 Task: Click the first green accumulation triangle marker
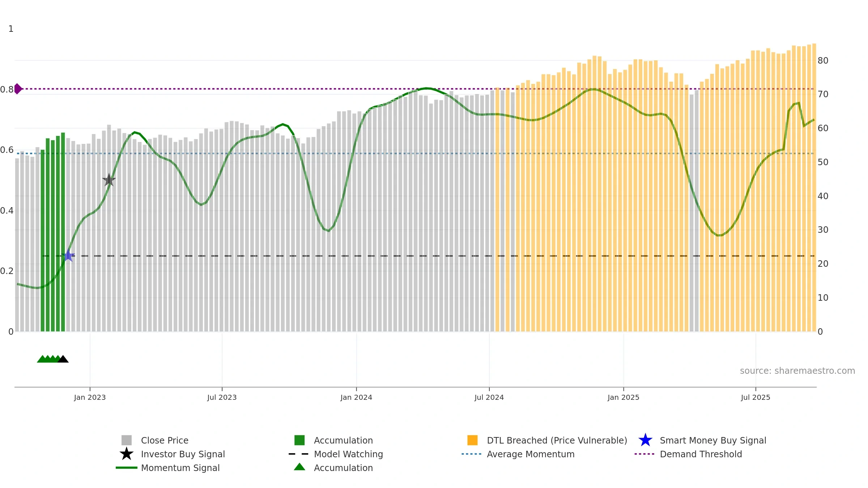[42, 359]
